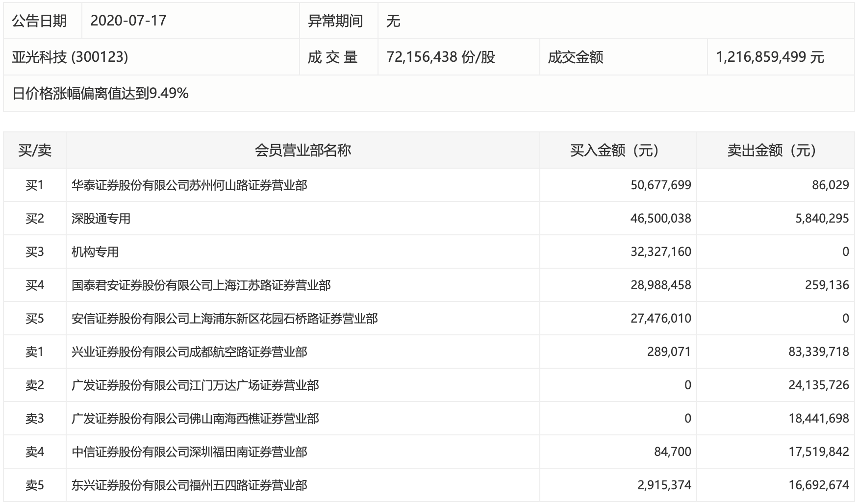858x504 pixels.
Task: Click sell amount 16,692,674
Action: [x=819, y=485]
